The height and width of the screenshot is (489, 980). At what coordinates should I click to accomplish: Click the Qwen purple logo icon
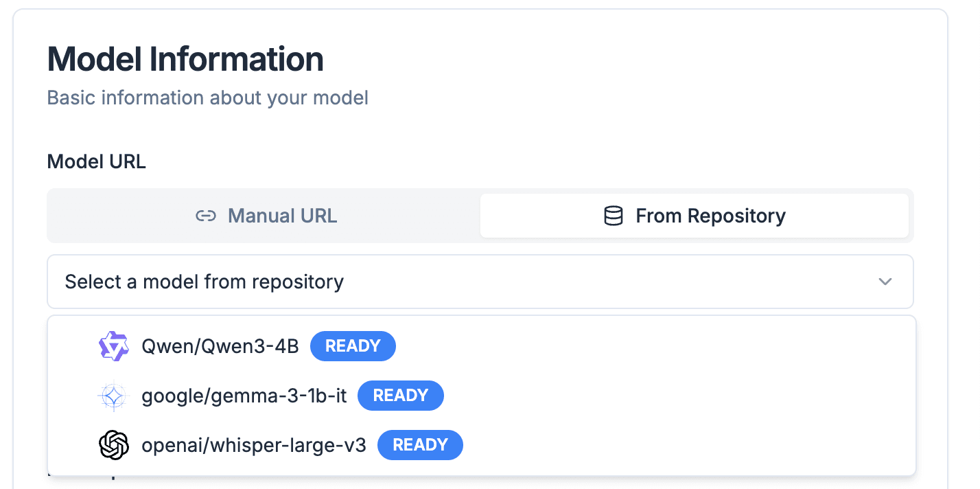point(113,346)
